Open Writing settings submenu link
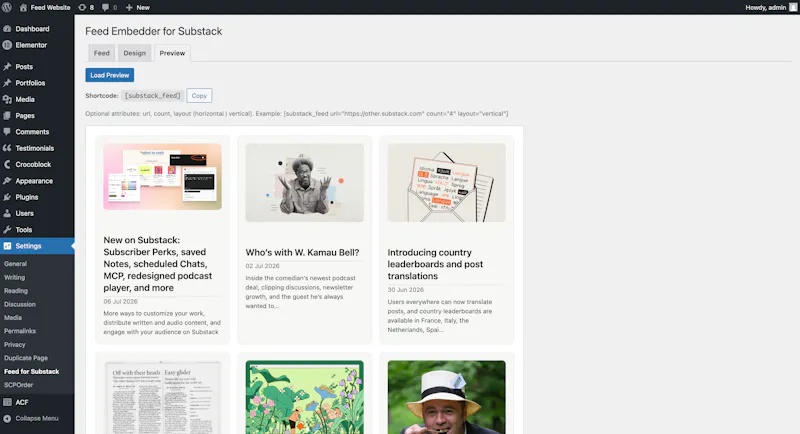This screenshot has height=434, width=800. tap(14, 277)
